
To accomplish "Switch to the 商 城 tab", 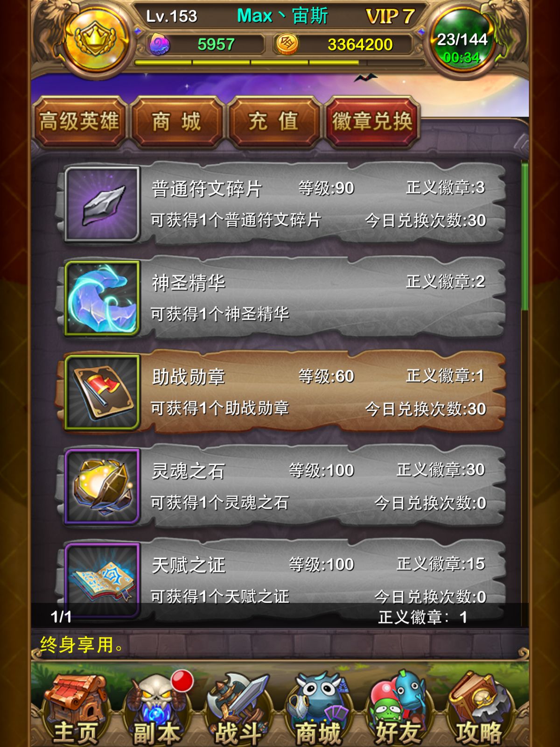I will click(x=176, y=122).
